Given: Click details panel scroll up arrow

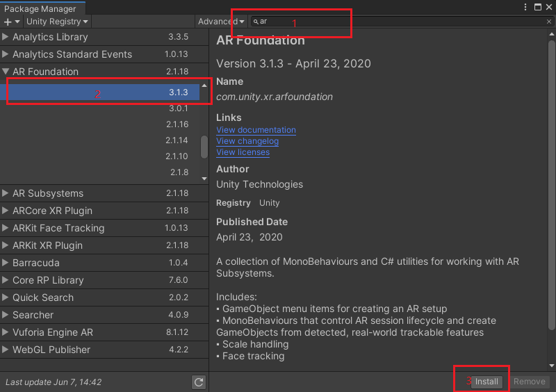Looking at the screenshot, I should [551, 34].
